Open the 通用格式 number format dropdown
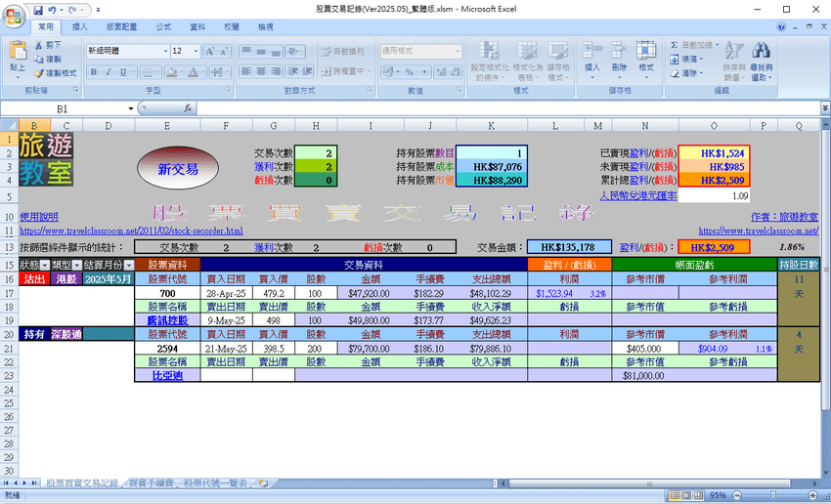831x504 pixels. pyautogui.click(x=458, y=52)
